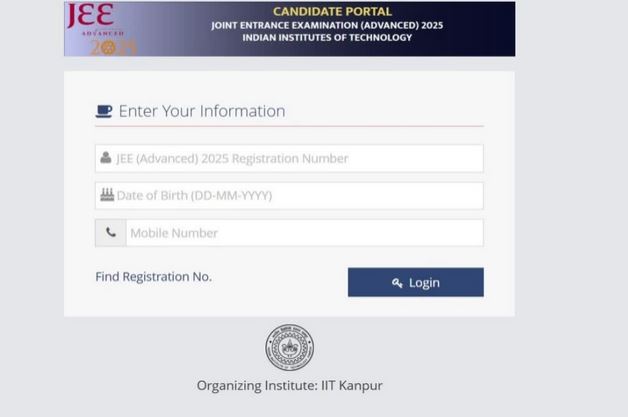Image resolution: width=628 pixels, height=417 pixels.
Task: Click the IIT Kanpur circular emblem
Action: click(290, 347)
